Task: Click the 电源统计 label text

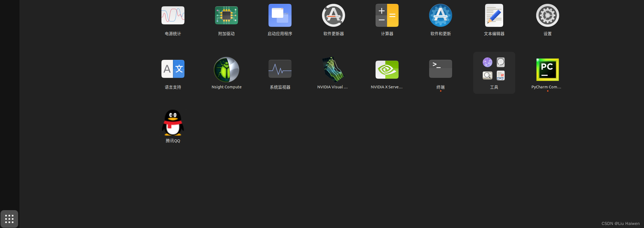Action: [x=173, y=34]
